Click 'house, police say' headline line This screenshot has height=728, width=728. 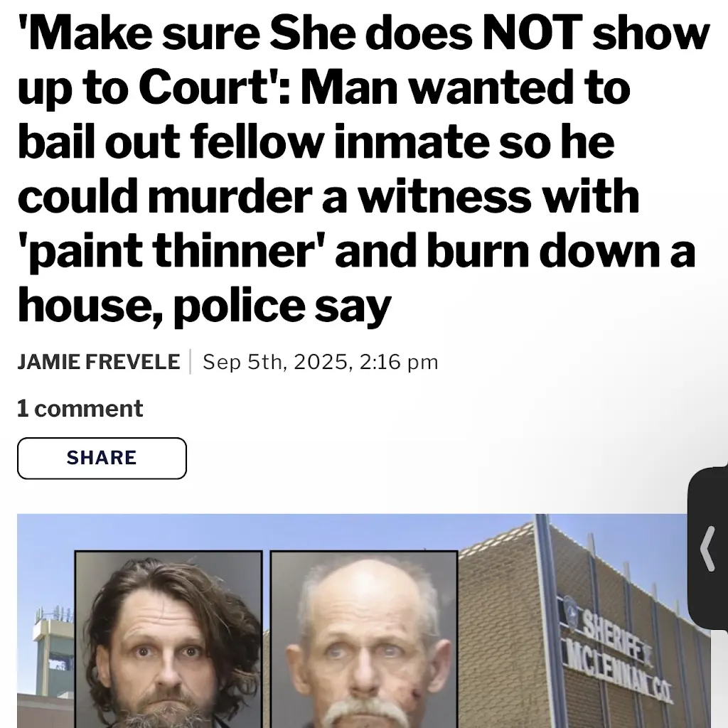(204, 306)
